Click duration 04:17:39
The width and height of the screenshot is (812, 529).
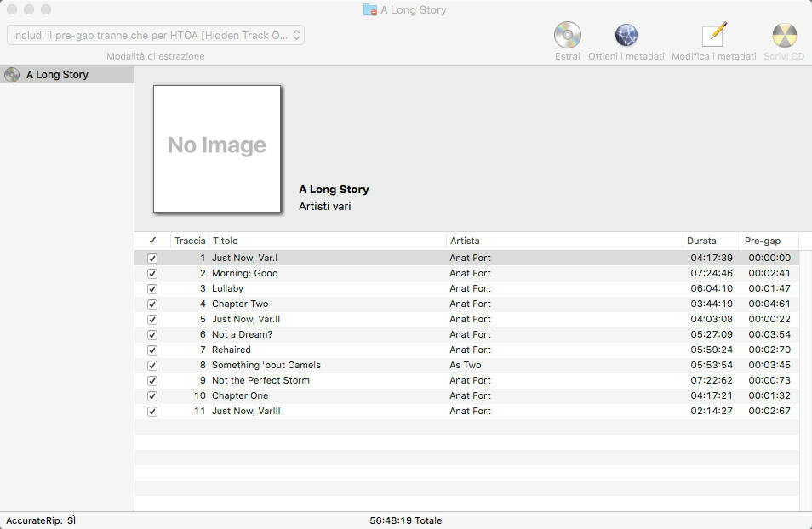click(712, 258)
